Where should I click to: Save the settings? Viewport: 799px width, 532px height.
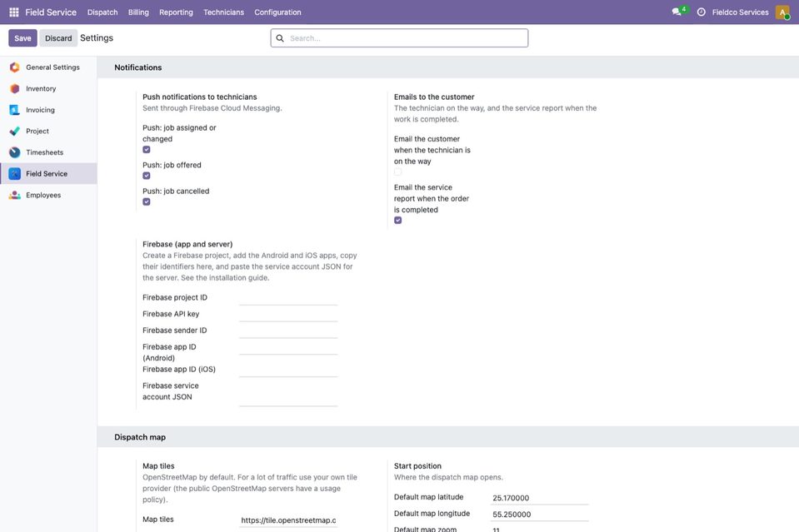tap(23, 38)
